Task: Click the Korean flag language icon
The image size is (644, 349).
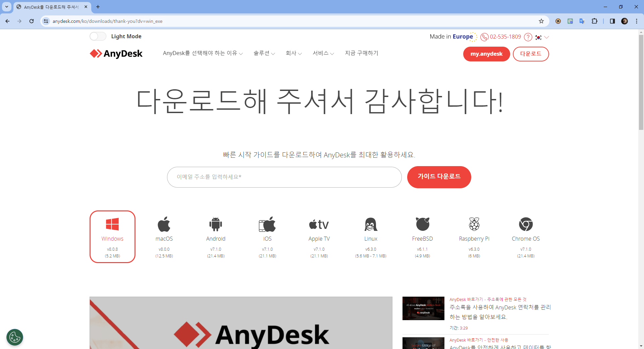Action: point(538,37)
